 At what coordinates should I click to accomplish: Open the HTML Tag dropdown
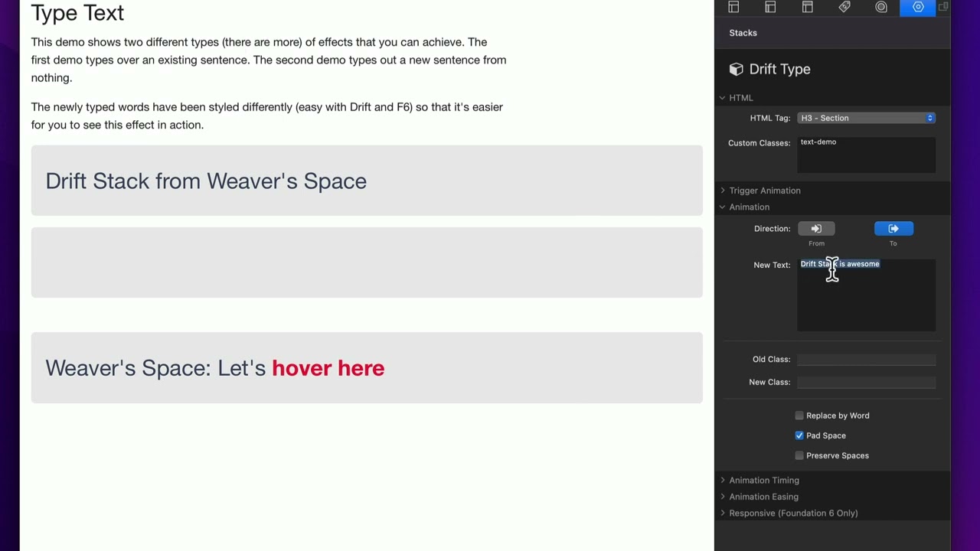pos(866,118)
